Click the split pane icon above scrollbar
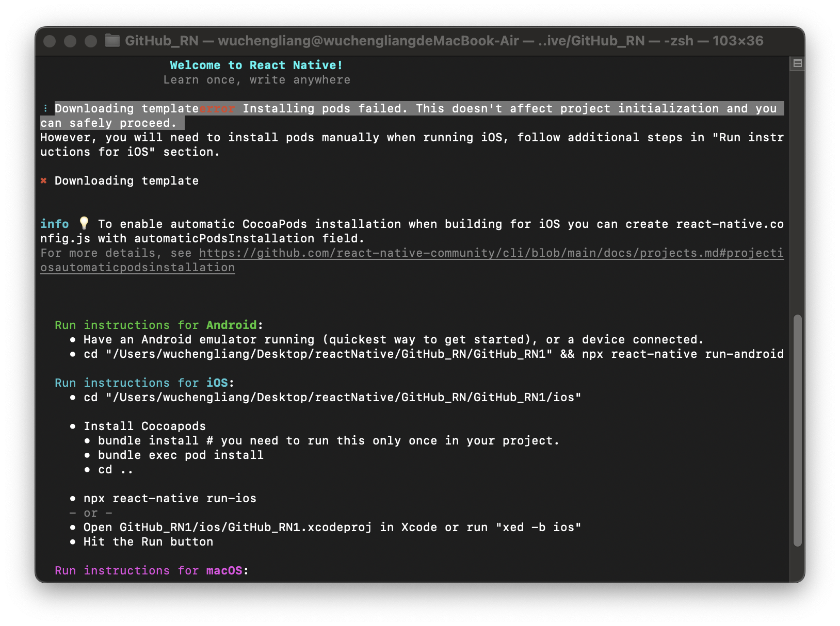The width and height of the screenshot is (840, 626). pyautogui.click(x=797, y=63)
